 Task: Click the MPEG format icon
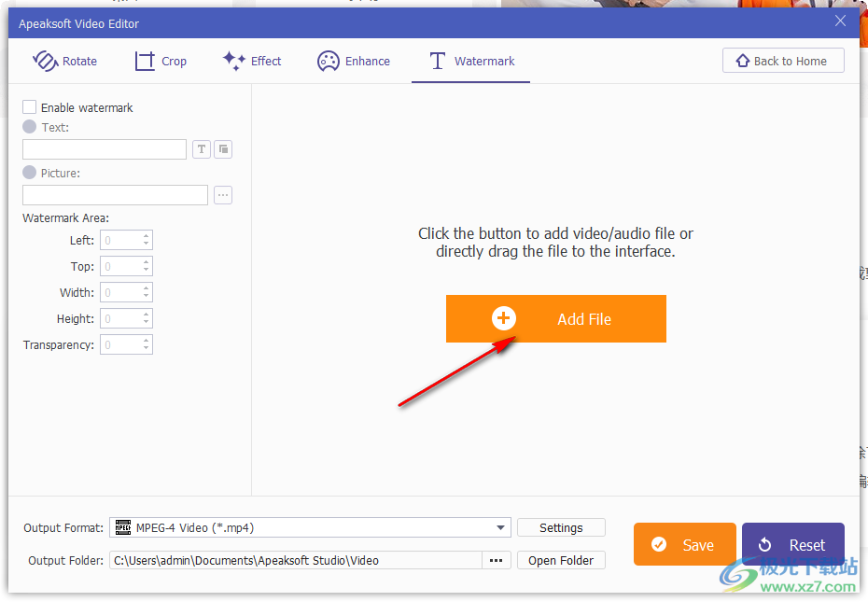123,527
